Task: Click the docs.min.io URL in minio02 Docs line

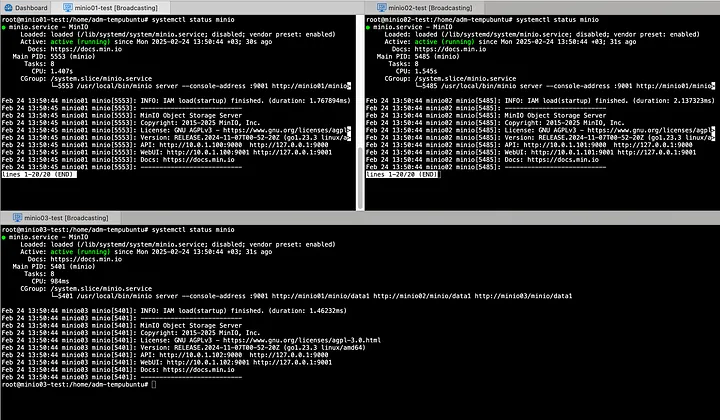Action: click(450, 49)
